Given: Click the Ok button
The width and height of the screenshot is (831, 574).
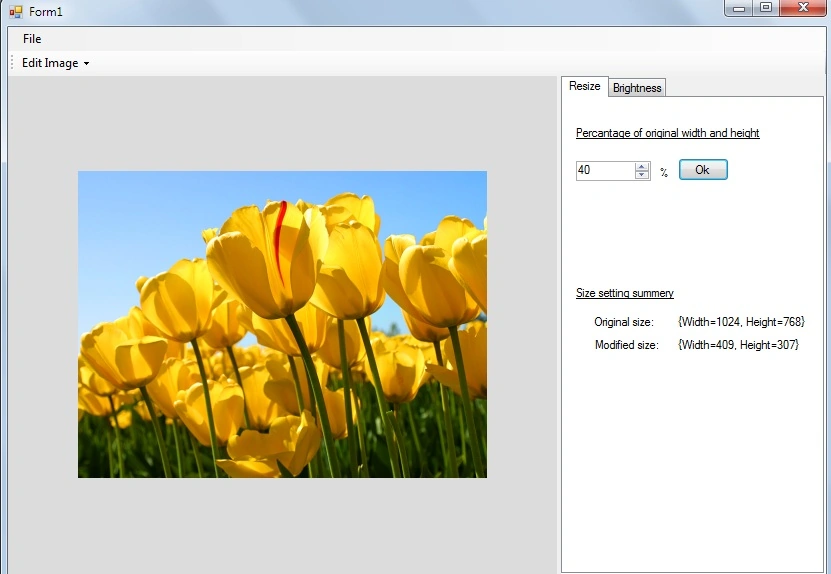Looking at the screenshot, I should [x=703, y=170].
